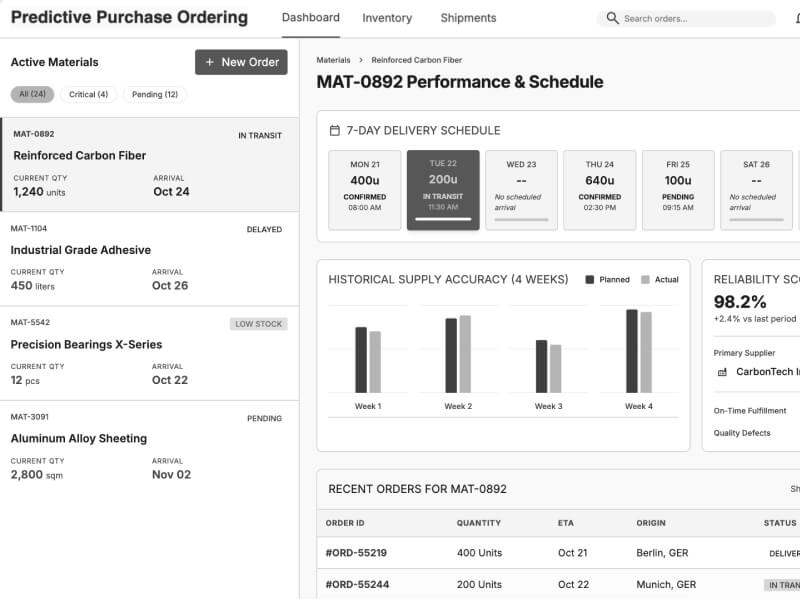
Task: Select the SAT 26 delivery card
Action: coord(756,190)
